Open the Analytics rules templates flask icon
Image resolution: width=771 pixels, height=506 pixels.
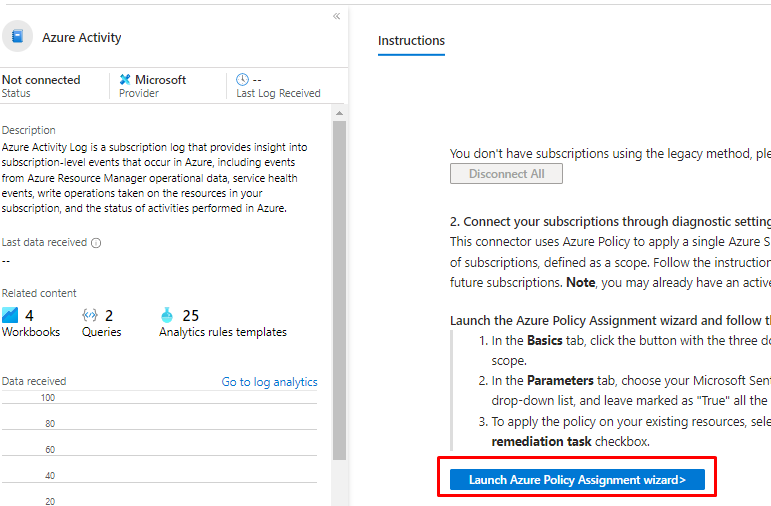(x=167, y=315)
